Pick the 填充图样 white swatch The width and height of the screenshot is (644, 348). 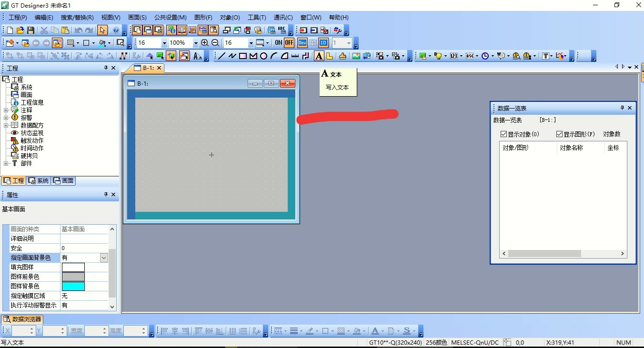tap(73, 267)
